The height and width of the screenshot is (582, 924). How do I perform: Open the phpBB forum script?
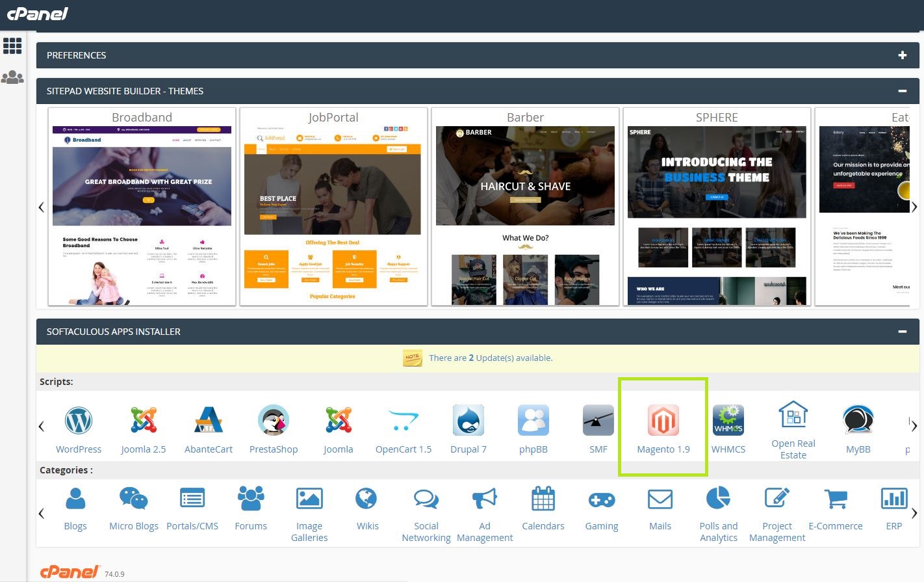[x=533, y=421]
